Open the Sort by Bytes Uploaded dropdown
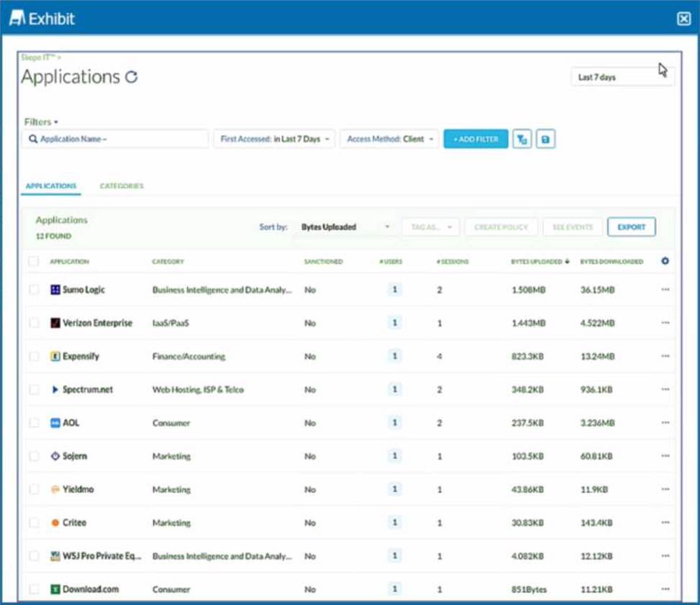 click(345, 227)
